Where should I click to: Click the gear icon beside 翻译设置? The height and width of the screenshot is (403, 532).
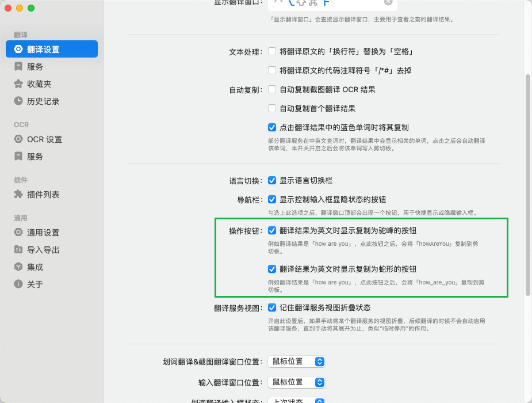point(18,50)
